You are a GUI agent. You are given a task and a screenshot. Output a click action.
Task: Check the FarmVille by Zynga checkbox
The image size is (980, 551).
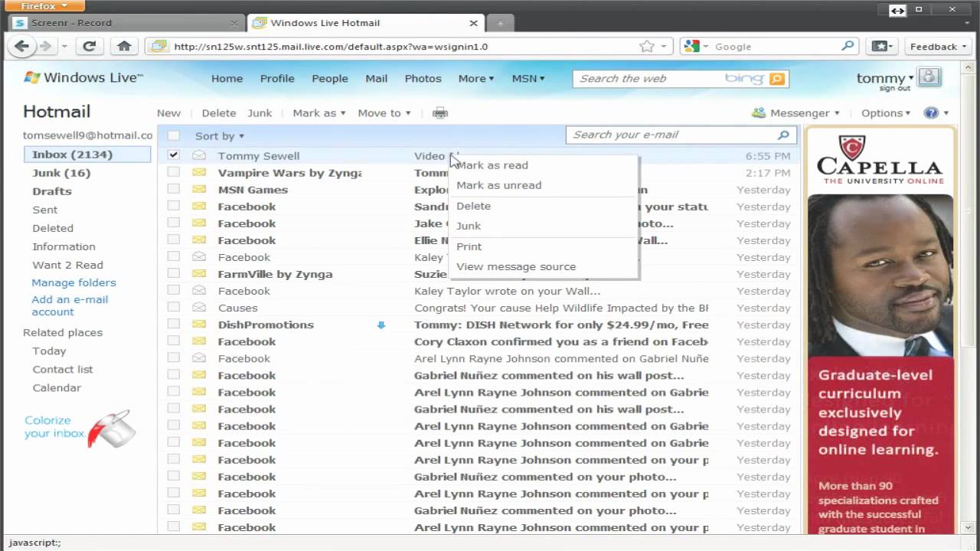click(174, 274)
